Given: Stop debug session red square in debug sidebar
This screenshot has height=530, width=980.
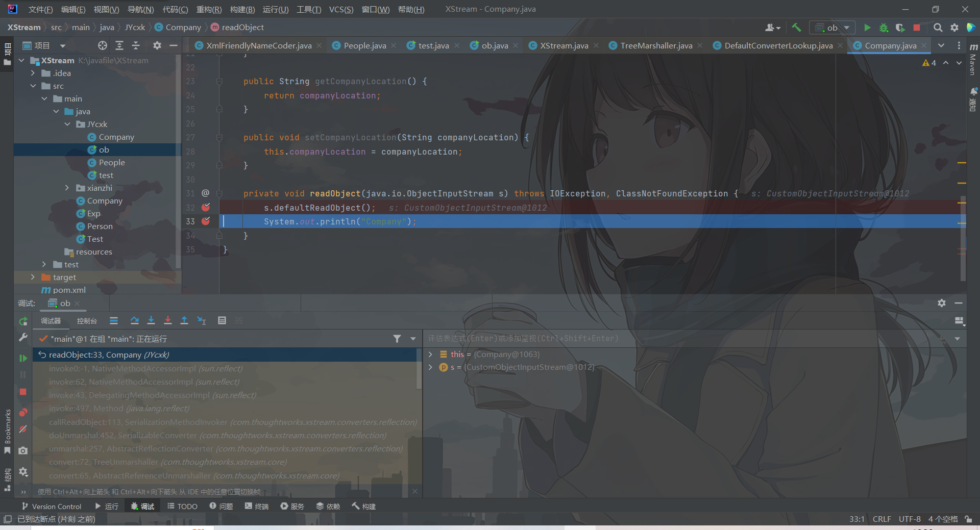Looking at the screenshot, I should [x=23, y=392].
